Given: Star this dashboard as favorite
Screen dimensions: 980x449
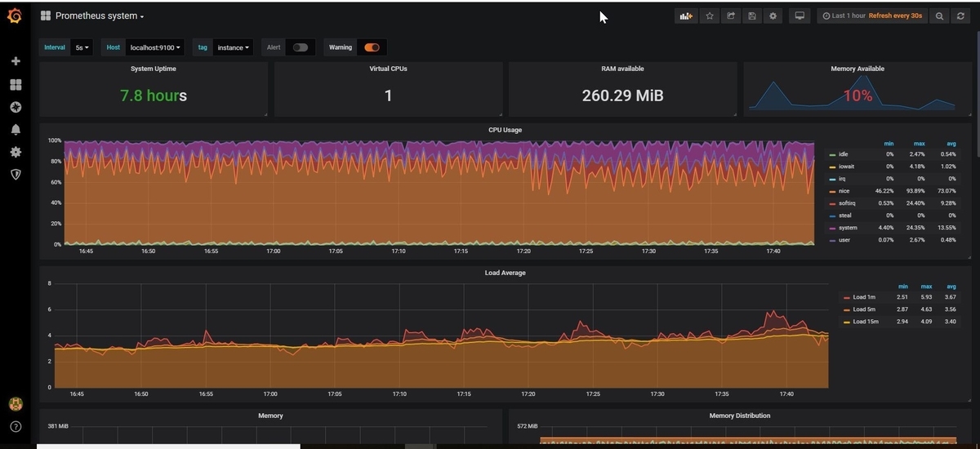Looking at the screenshot, I should coord(710,16).
